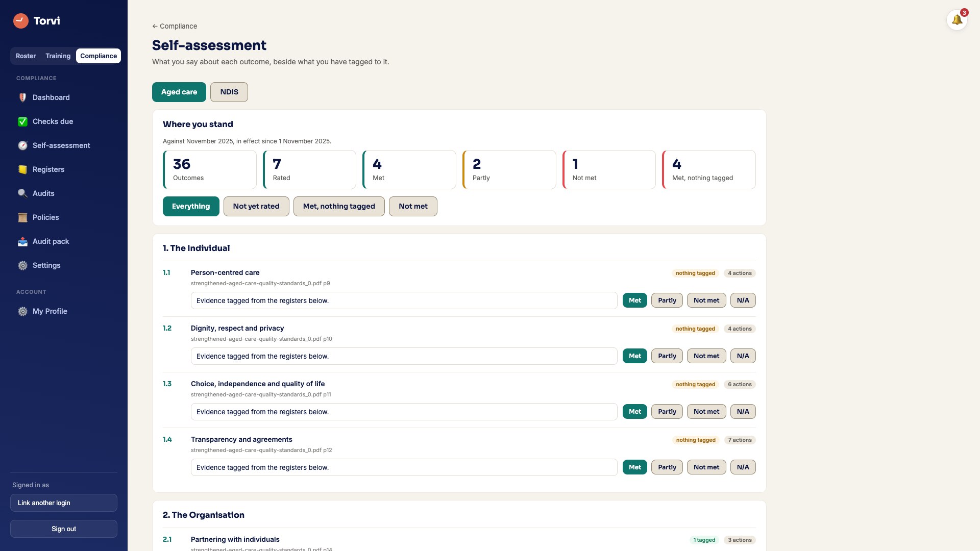980x551 pixels.
Task: Edit the Person-centred care evidence field
Action: click(404, 300)
